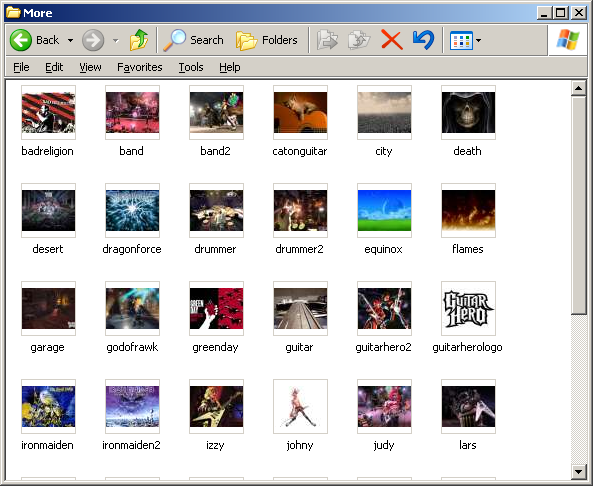This screenshot has width=593, height=486.
Task: Open the File menu
Action: click(x=21, y=67)
